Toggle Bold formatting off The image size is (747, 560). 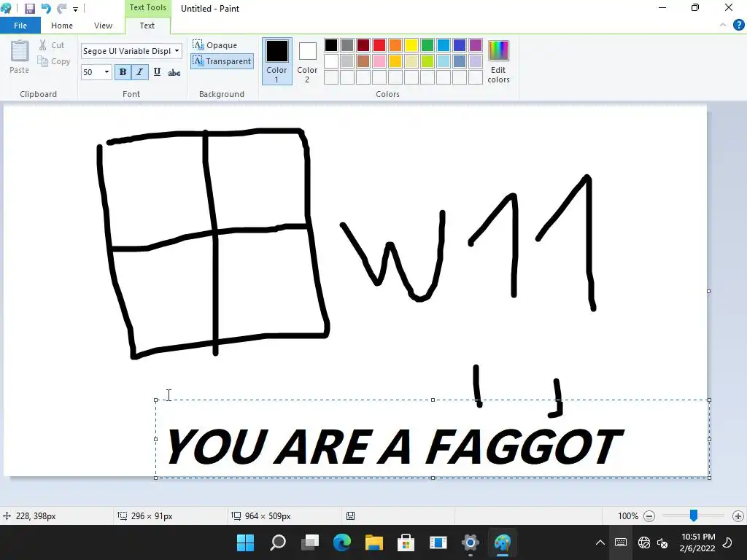[x=123, y=72]
